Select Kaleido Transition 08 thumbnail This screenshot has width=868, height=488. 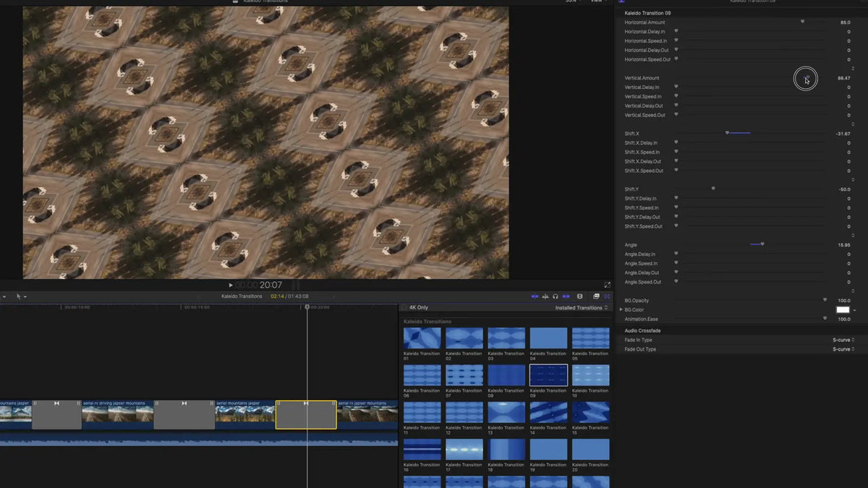(x=506, y=375)
